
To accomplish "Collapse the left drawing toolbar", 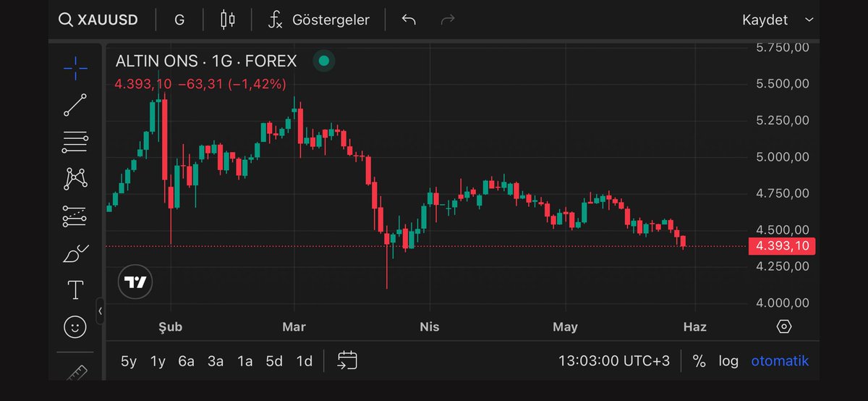I will pyautogui.click(x=100, y=311).
